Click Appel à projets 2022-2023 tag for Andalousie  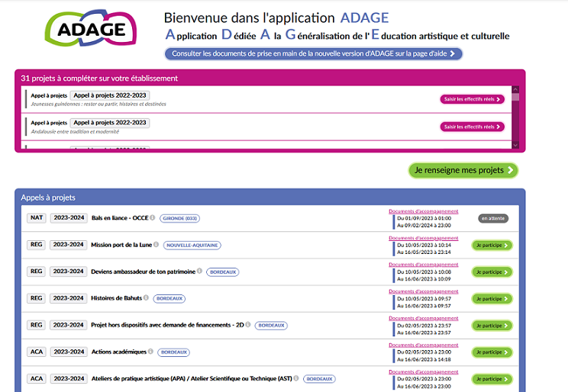click(110, 123)
